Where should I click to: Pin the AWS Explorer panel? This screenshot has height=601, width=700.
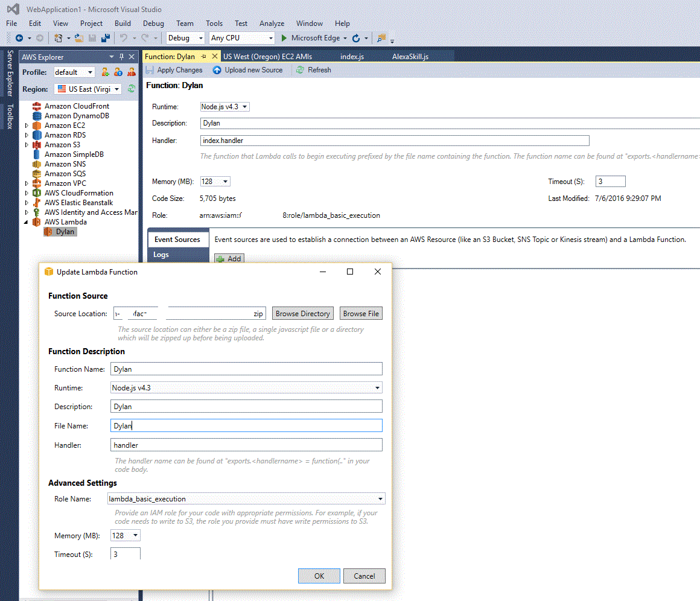pyautogui.click(x=121, y=57)
